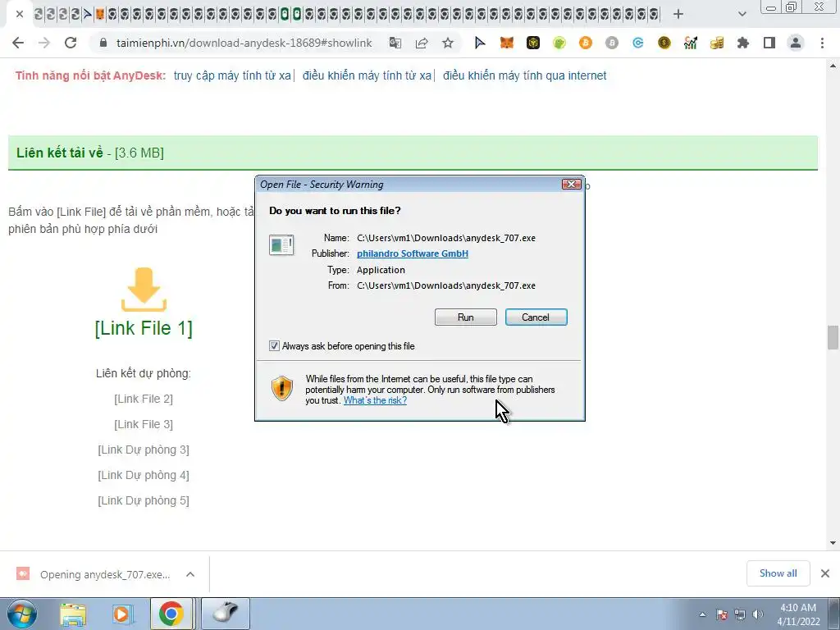
Task: Click the [Link File 2] backup link
Action: (144, 399)
